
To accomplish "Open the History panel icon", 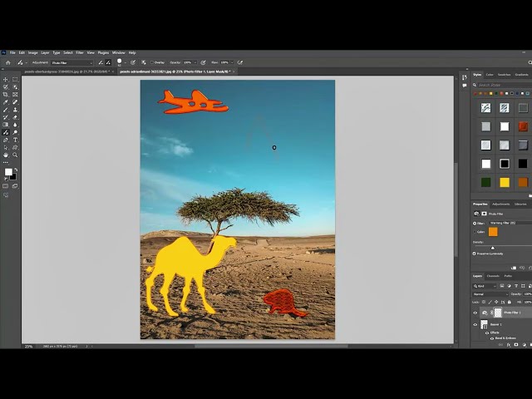I will 465,77.
